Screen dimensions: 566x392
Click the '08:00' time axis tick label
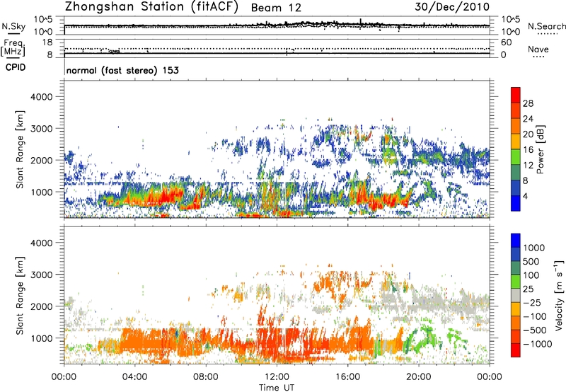click(x=206, y=377)
